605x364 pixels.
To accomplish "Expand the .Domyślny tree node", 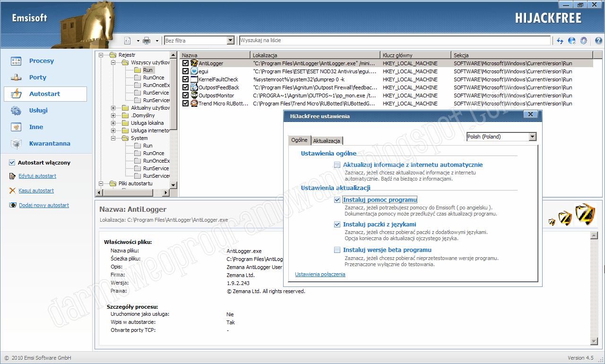I will pyautogui.click(x=113, y=115).
